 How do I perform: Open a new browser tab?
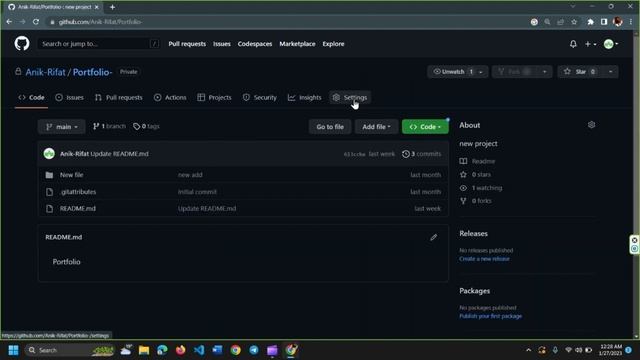(112, 7)
